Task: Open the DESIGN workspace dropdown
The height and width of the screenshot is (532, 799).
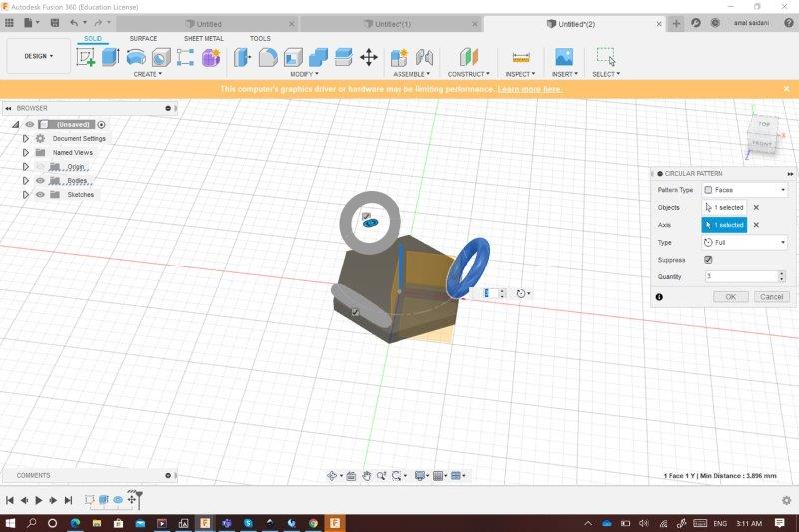Action: (x=39, y=56)
